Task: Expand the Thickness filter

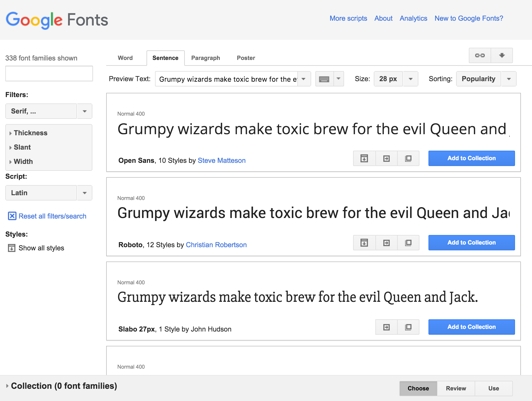Action: click(x=30, y=133)
